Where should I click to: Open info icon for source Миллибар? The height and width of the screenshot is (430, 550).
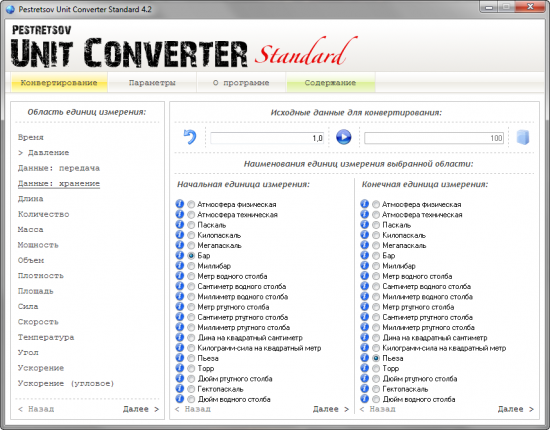[x=180, y=266]
